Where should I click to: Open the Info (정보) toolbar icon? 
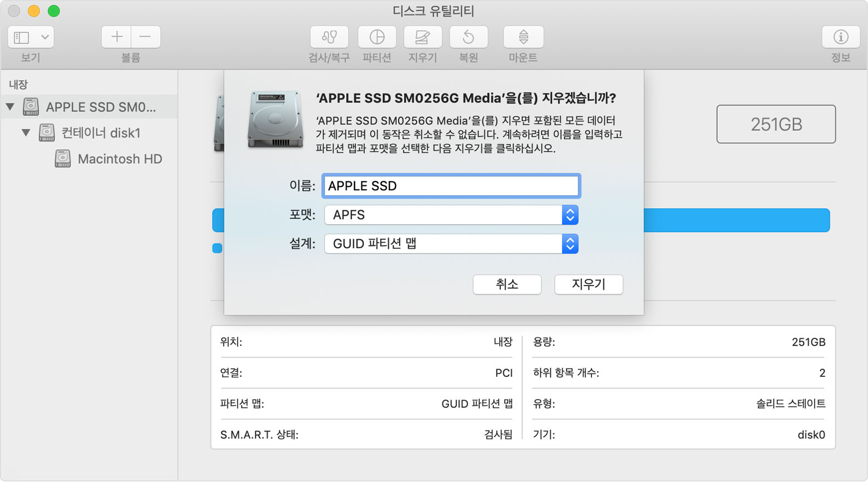[841, 37]
